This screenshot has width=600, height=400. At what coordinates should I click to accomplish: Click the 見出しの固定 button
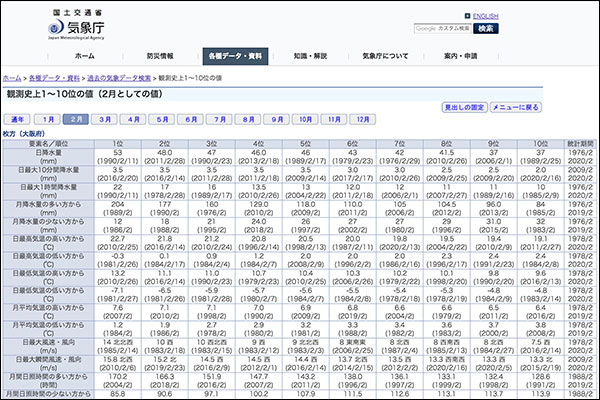click(463, 107)
